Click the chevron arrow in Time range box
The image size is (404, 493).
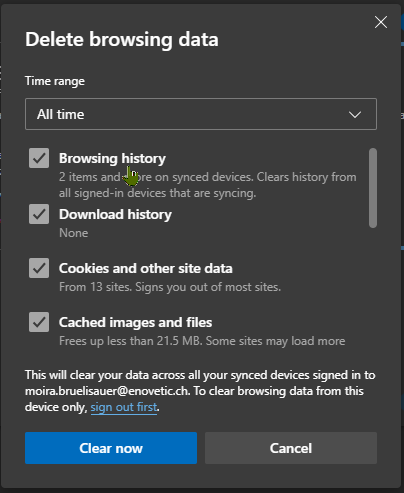point(355,115)
